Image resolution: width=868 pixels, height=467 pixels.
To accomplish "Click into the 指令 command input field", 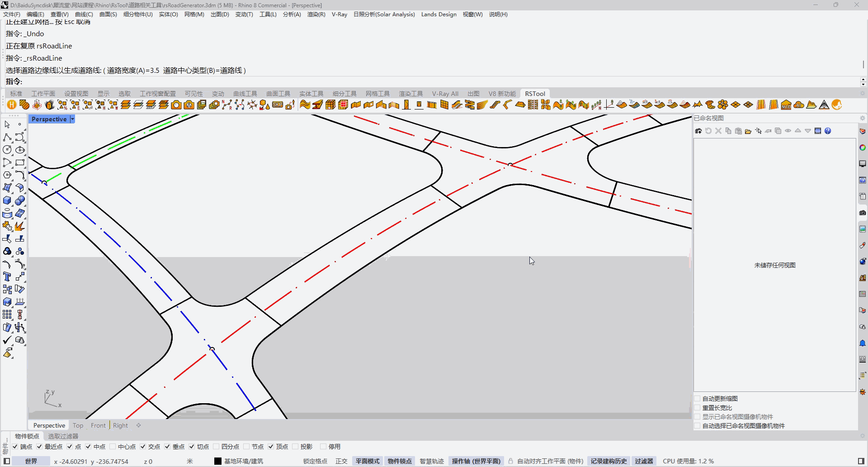I will (407, 81).
